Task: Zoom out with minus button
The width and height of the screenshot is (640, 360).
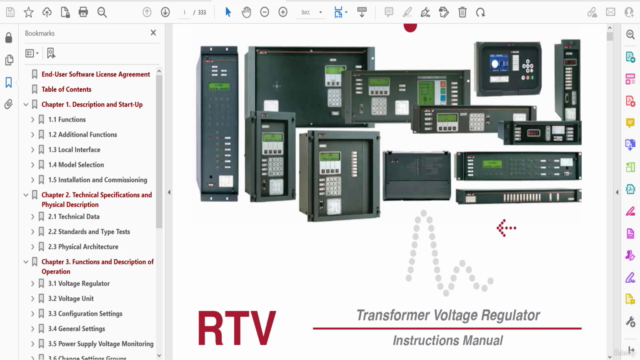Action: [x=264, y=12]
